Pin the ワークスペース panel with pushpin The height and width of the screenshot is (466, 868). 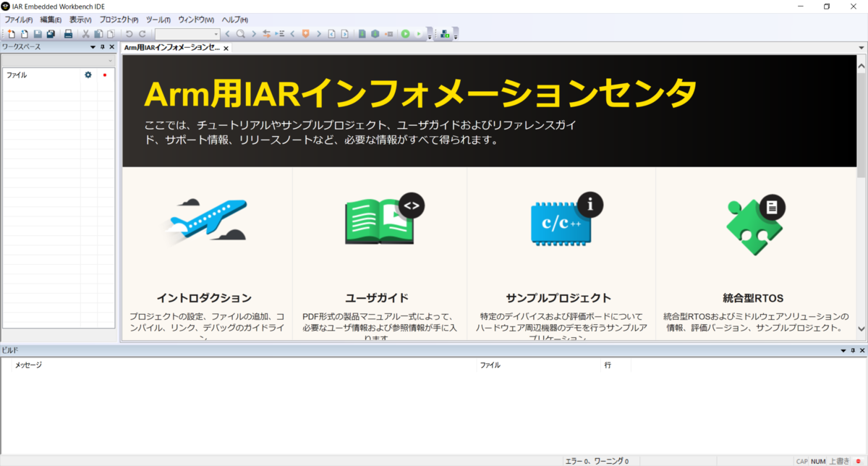(102, 47)
